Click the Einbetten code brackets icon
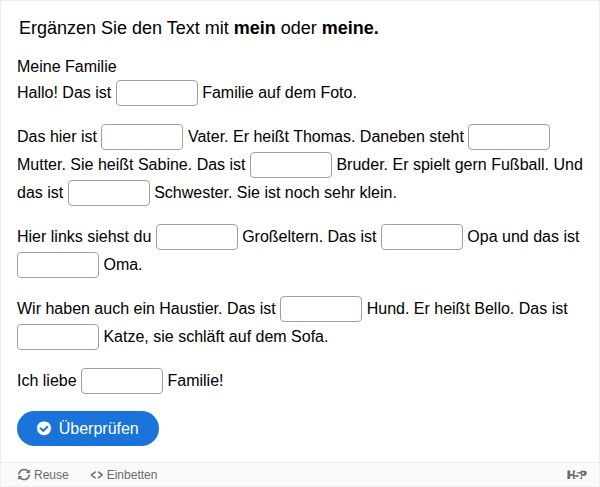600x487 pixels. pos(96,475)
